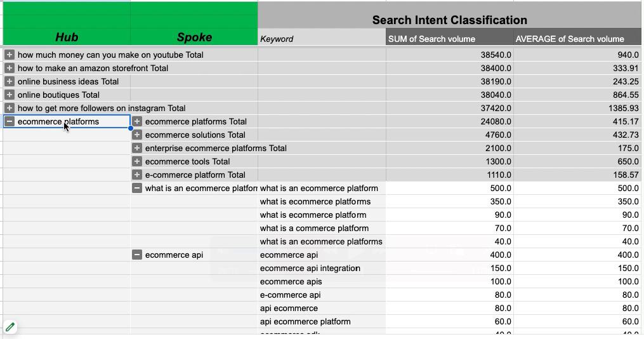644x339 pixels.
Task: Collapse the 'ecommerce platforms' hub group
Action: click(x=10, y=121)
